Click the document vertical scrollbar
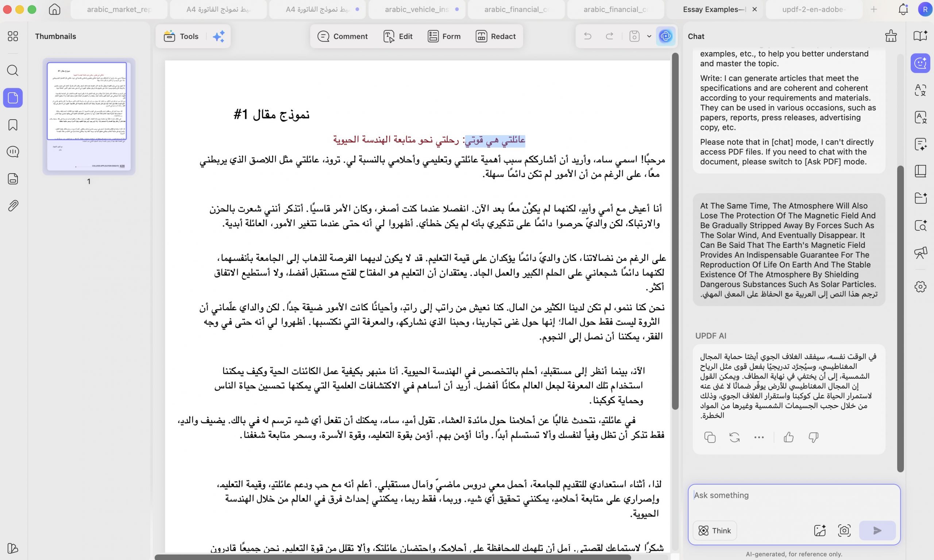This screenshot has width=934, height=560. (675, 231)
